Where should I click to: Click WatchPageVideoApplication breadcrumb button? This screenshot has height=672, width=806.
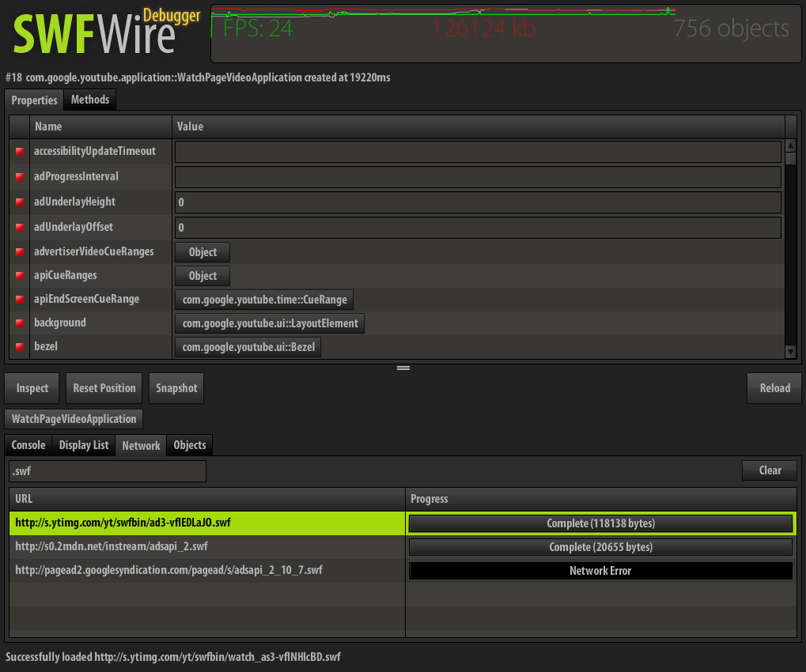tap(74, 419)
